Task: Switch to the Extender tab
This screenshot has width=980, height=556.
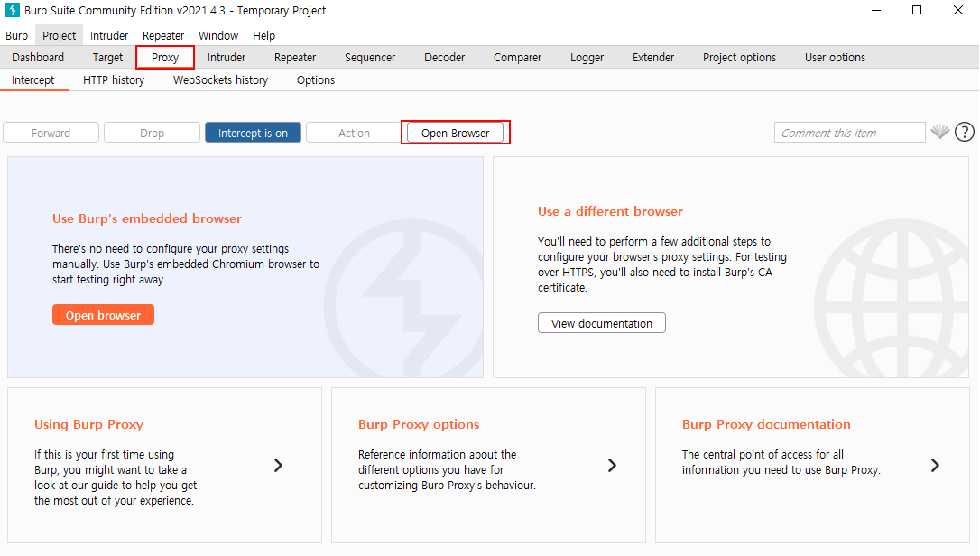Action: coord(653,58)
